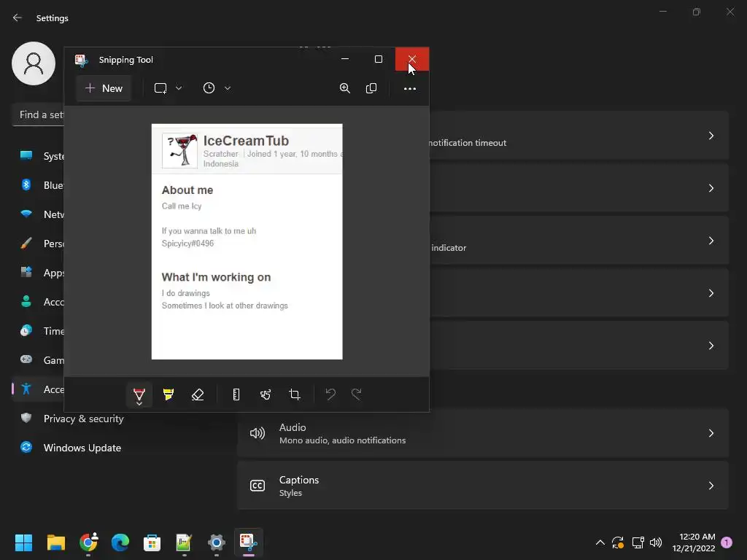
Task: Open Accounts in Settings sidebar
Action: (41, 302)
